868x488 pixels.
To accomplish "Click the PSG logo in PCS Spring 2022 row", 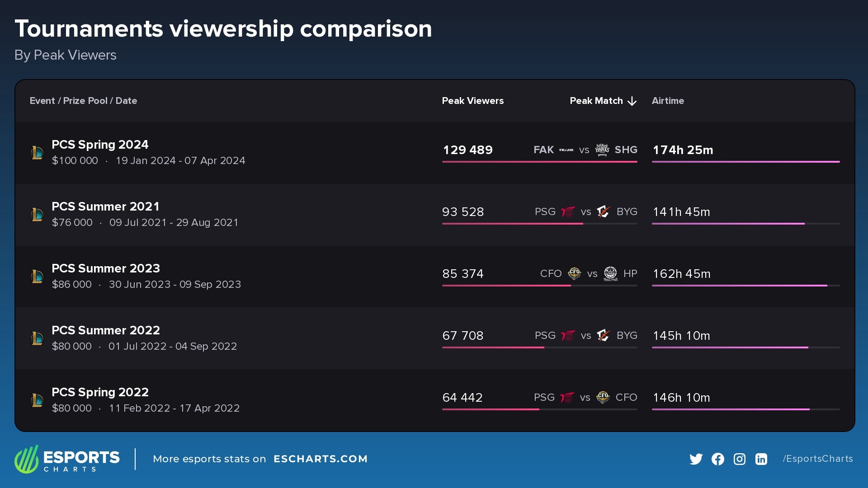I will coord(567,397).
